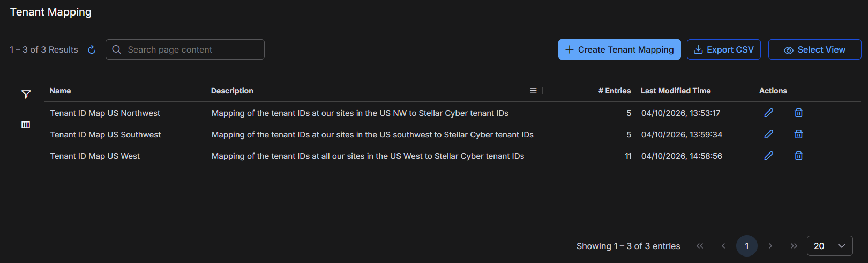Viewport: 868px width, 263px height.
Task: Open the column chooser icon
Action: coord(26,125)
